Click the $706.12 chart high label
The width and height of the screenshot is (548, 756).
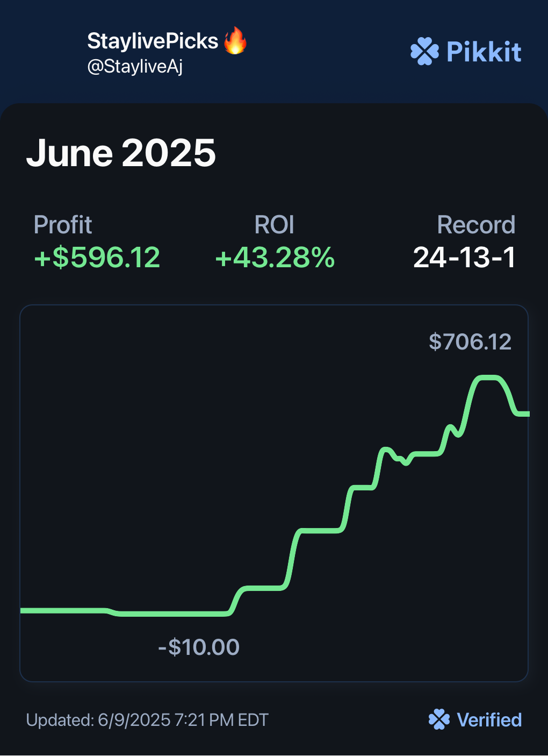tap(470, 342)
